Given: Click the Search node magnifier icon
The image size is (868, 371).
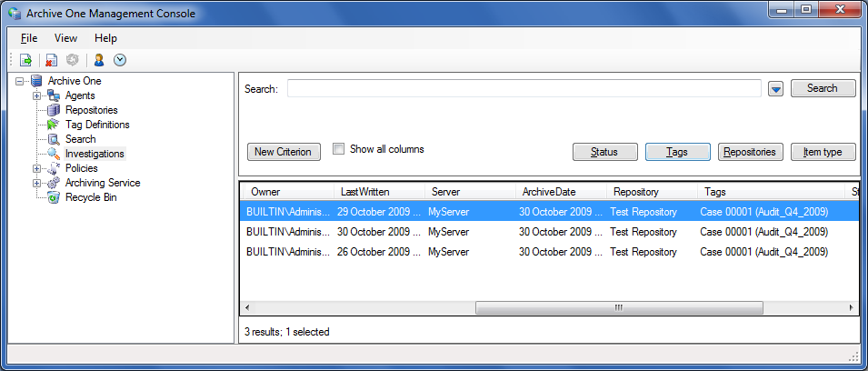Looking at the screenshot, I should (54, 139).
